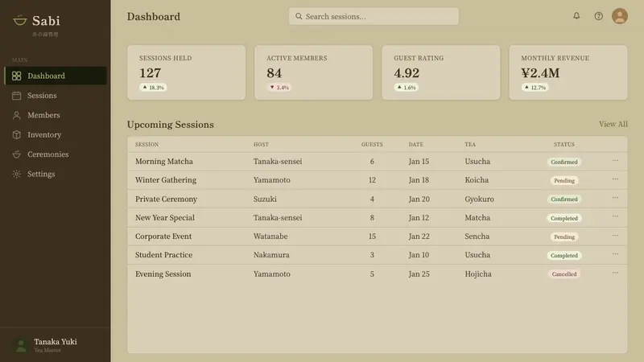Viewport: 644px width, 362px height.
Task: Focus the Search sessions field
Action: (374, 16)
